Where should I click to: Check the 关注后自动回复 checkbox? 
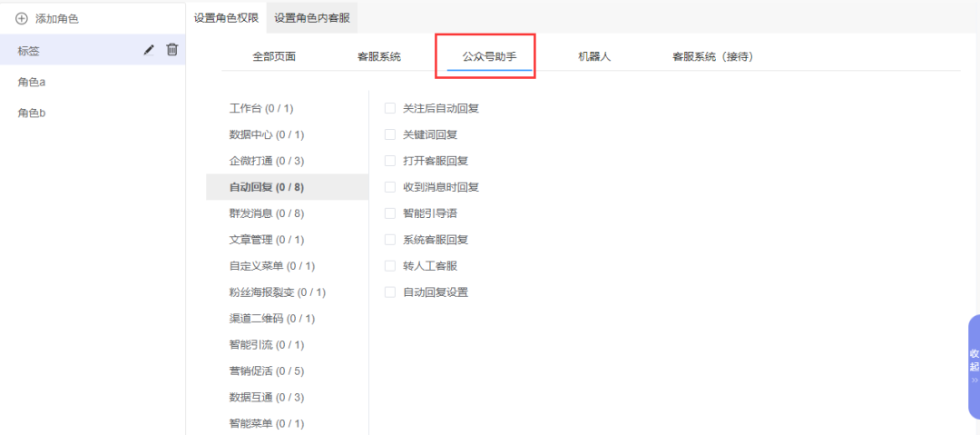point(390,108)
